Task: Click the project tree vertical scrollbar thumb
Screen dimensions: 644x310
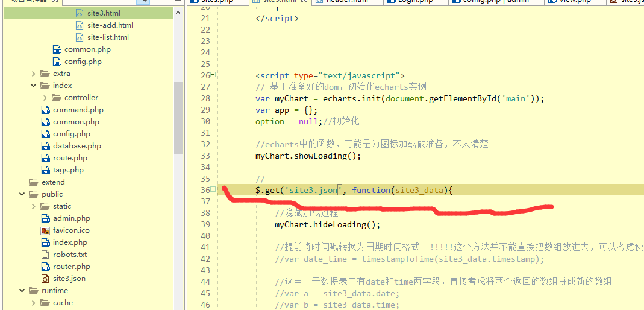Action: click(x=178, y=118)
